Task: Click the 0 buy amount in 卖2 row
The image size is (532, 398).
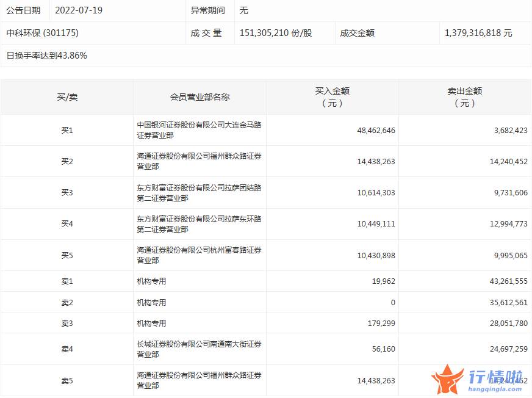Action: [393, 302]
